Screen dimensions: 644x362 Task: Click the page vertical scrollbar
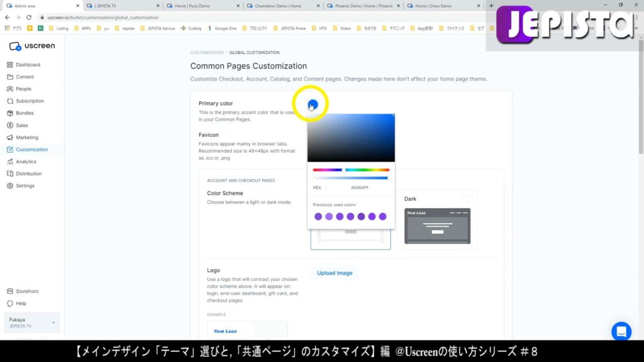click(x=641, y=96)
